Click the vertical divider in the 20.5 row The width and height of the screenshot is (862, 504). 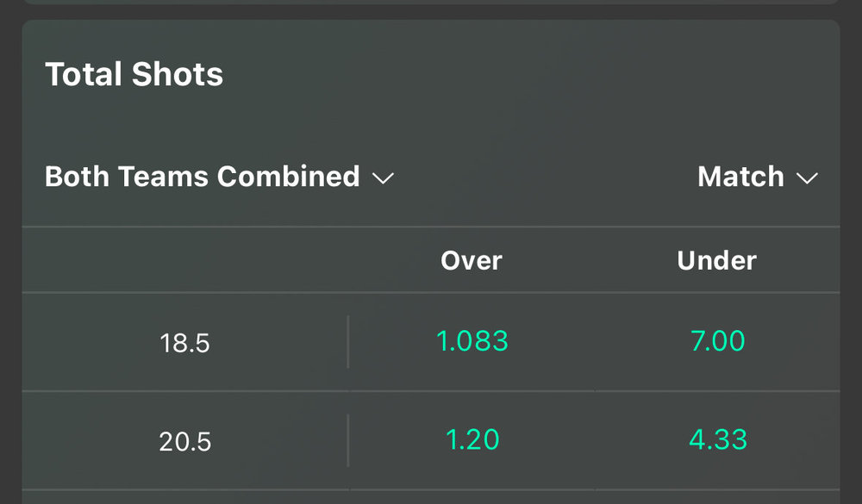point(348,440)
